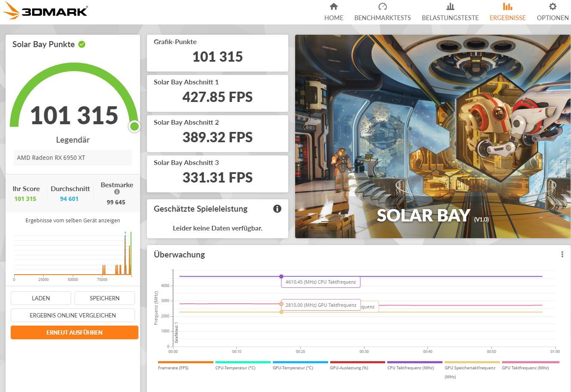Click Ergebnisse vom selben Gerät anzeigen
Image resolution: width=571 pixels, height=392 pixels.
pyautogui.click(x=73, y=221)
